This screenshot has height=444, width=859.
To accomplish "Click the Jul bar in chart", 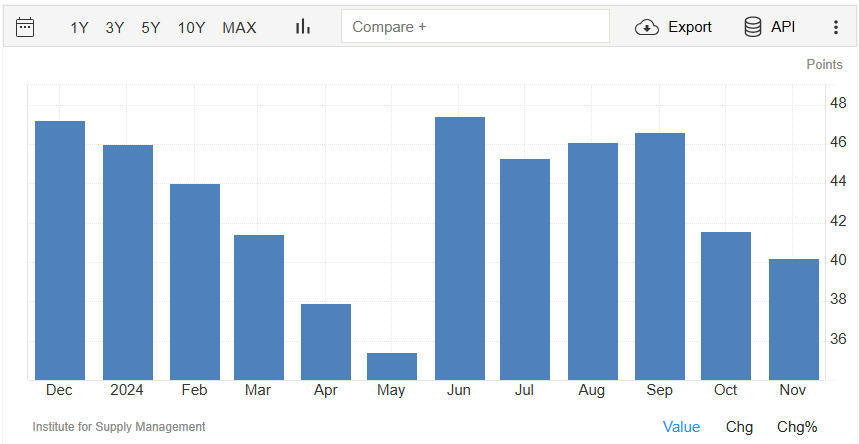I will tap(525, 270).
